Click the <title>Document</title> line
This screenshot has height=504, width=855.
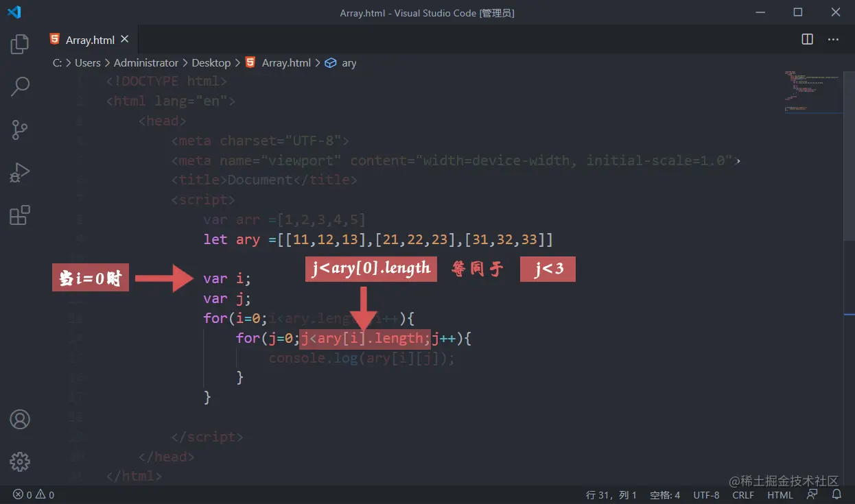pos(264,180)
